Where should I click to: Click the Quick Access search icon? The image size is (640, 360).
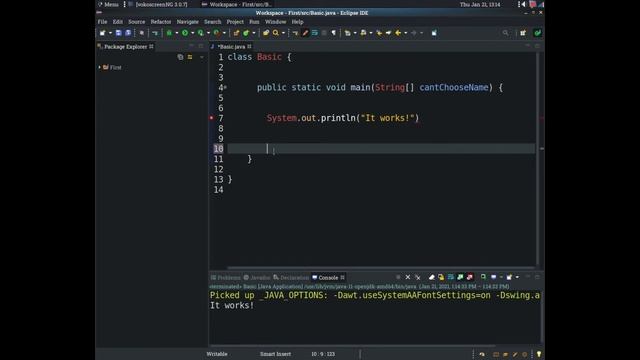505,33
